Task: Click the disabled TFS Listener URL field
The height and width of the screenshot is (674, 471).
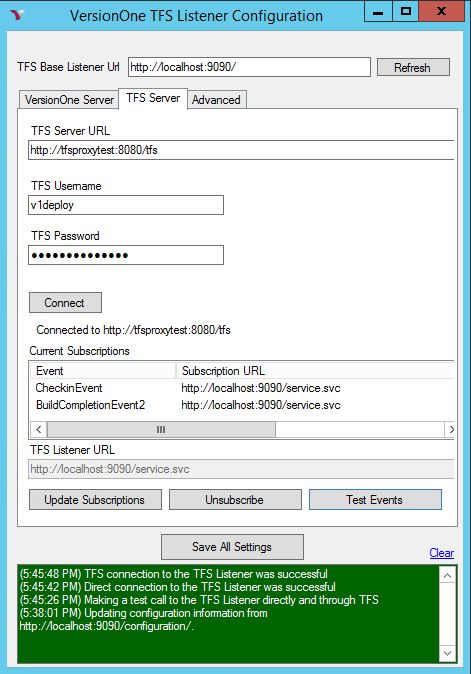Action: pos(241,469)
